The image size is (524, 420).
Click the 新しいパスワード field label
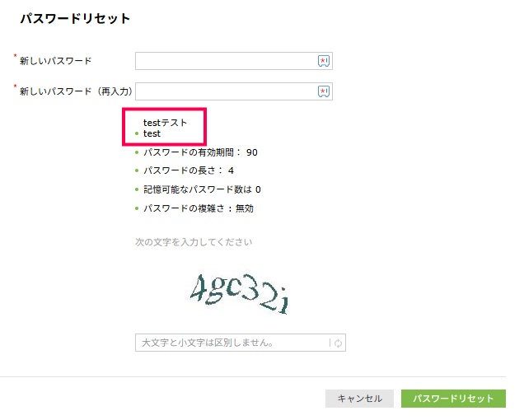(56, 61)
